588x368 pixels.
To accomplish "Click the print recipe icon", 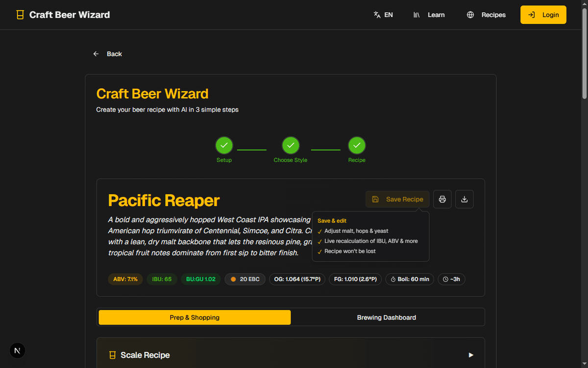I will point(442,199).
